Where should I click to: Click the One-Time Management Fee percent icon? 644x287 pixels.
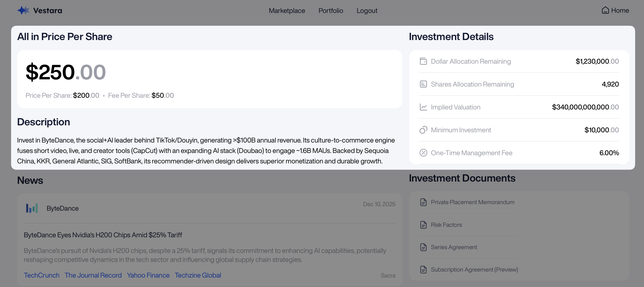423,153
